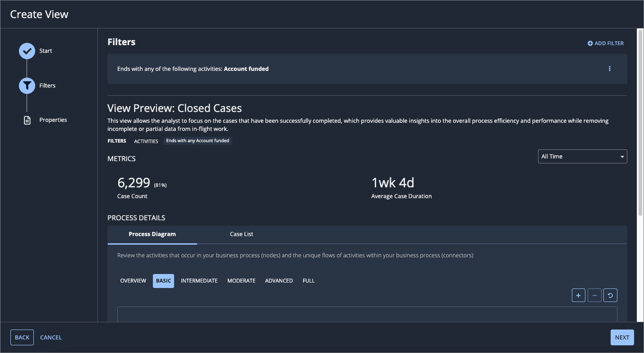Click the Average Case Duration label

tap(401, 196)
